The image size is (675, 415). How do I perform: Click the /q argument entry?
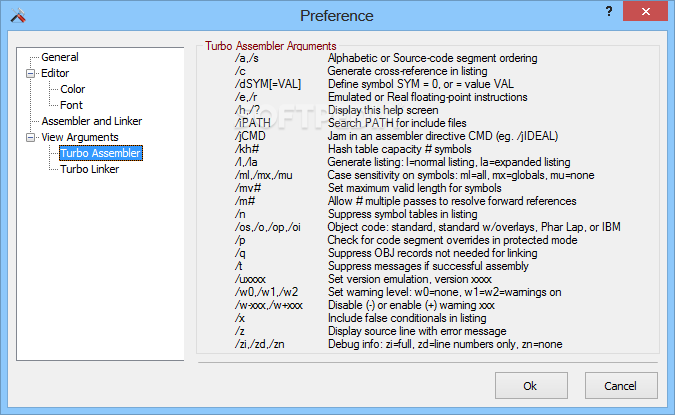pyautogui.click(x=240, y=253)
